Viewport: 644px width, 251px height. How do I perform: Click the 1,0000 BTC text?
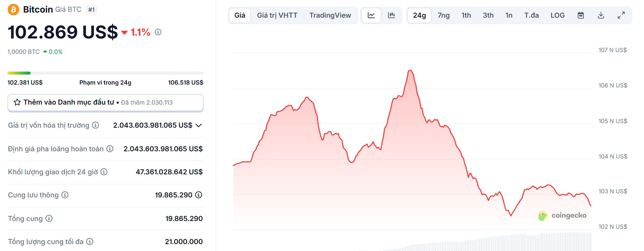tap(24, 52)
